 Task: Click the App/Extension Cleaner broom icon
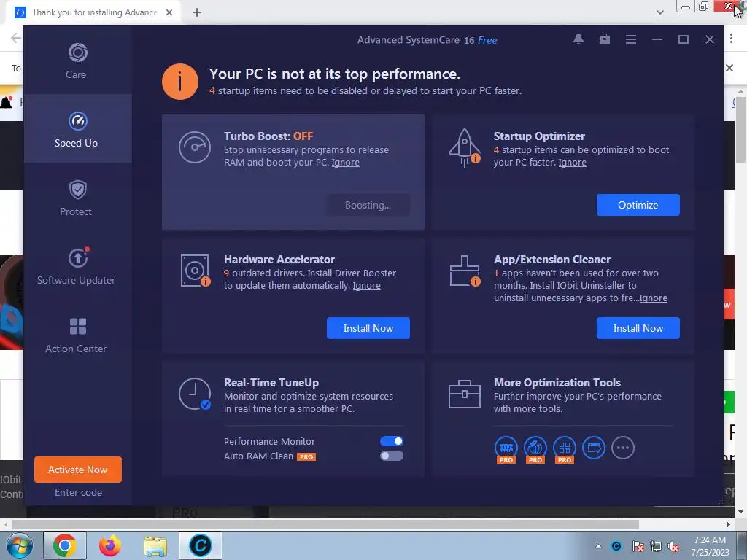pos(465,271)
